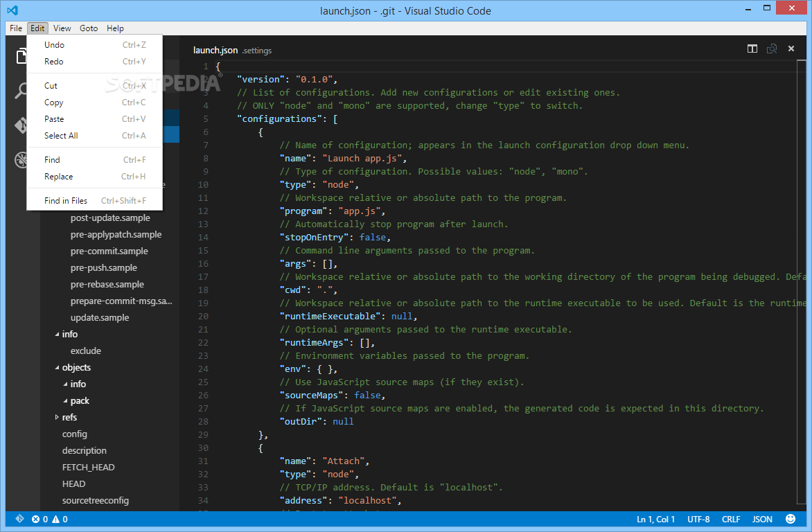This screenshot has height=532, width=812.
Task: Collapse the info subfolder under objects
Action: coord(65,384)
